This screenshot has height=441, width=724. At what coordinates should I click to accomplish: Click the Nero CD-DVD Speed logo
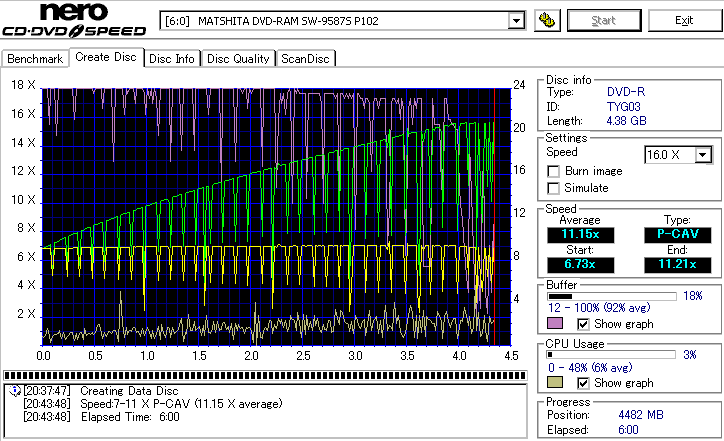pyautogui.click(x=76, y=20)
